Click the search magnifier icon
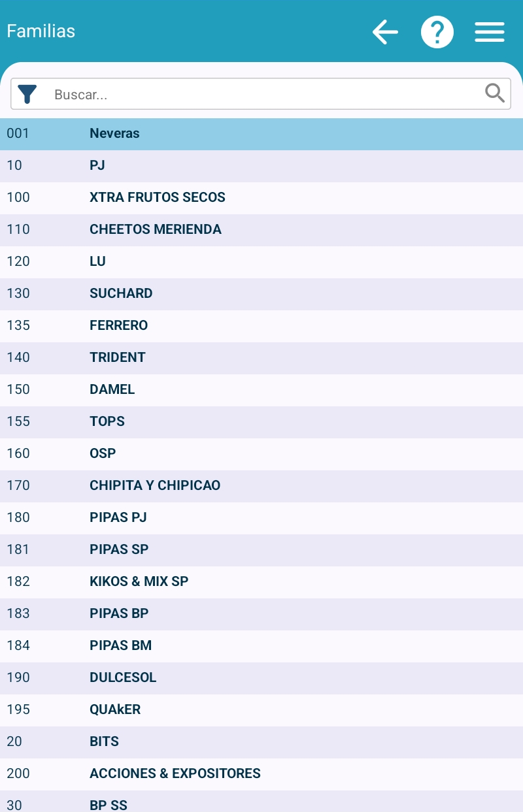Viewport: 523px width, 812px height. click(x=495, y=94)
